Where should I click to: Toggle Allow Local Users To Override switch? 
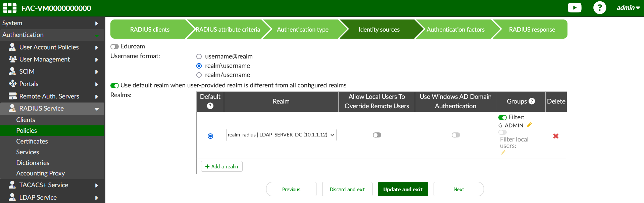[x=377, y=135]
